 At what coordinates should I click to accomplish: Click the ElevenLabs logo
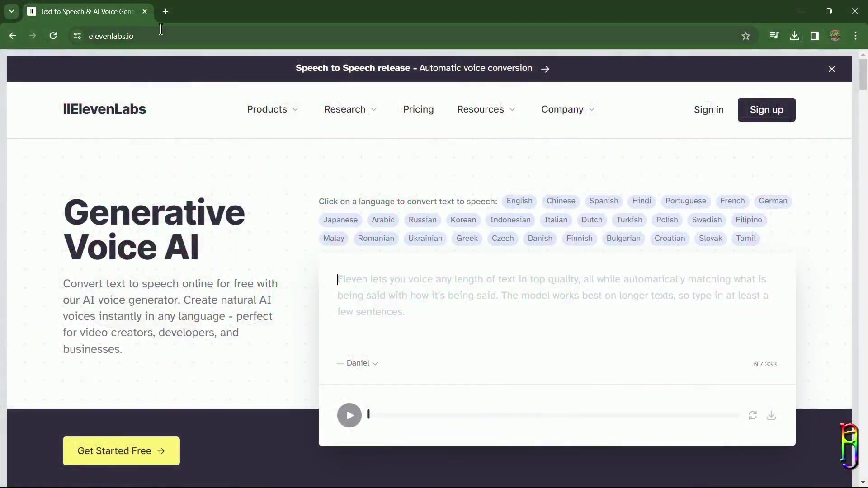104,109
